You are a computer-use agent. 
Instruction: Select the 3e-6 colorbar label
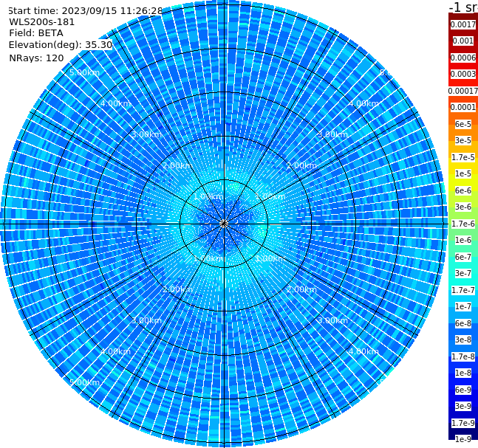point(463,207)
